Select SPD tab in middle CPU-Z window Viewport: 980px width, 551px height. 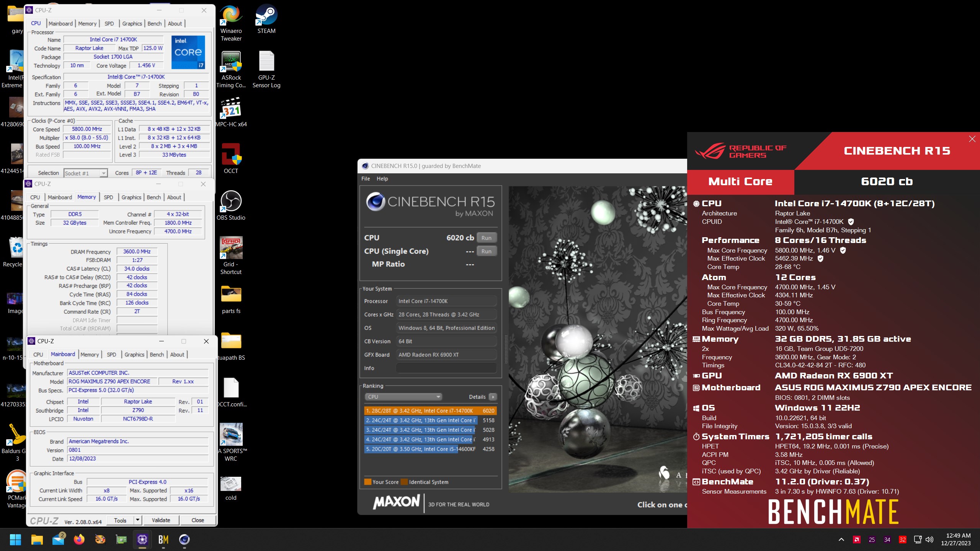point(108,197)
